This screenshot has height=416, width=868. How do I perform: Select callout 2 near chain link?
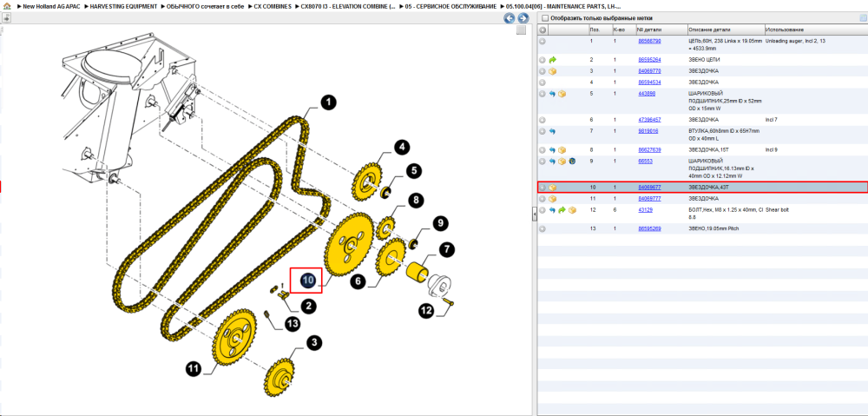tap(309, 305)
